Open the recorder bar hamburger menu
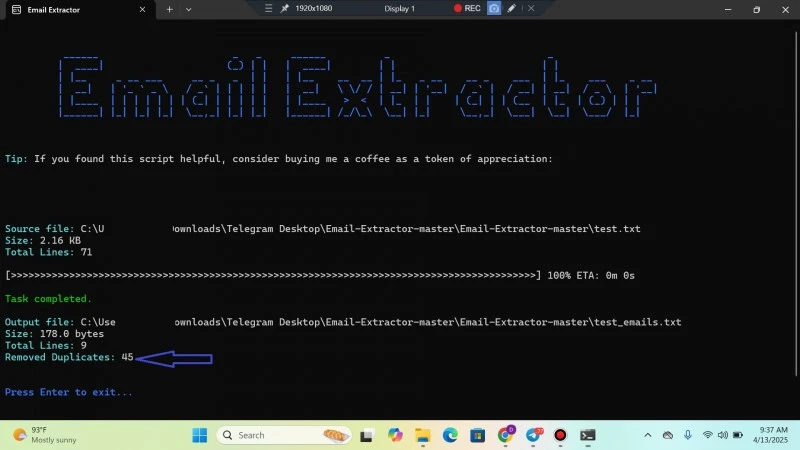 pyautogui.click(x=268, y=8)
